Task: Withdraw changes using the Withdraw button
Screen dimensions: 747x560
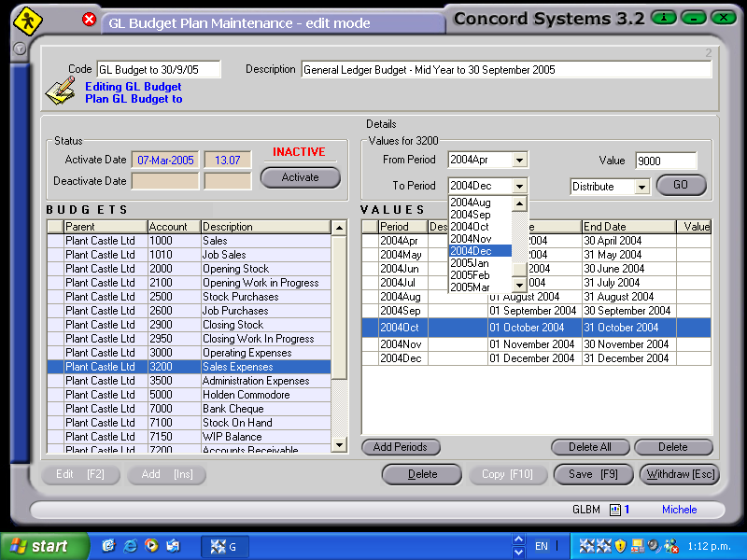Action: 679,474
